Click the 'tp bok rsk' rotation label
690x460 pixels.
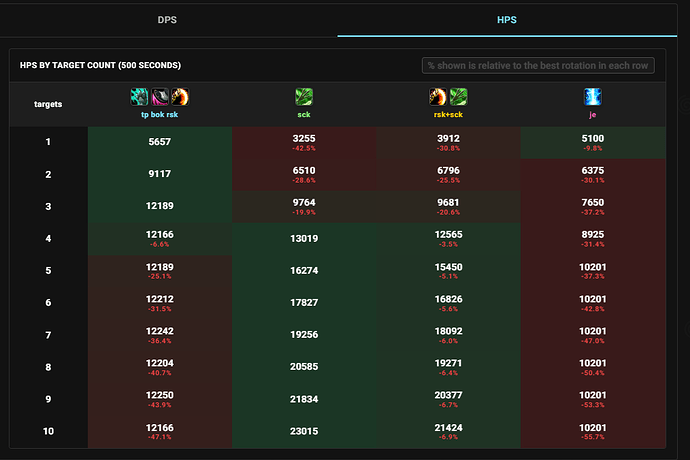[x=159, y=114]
